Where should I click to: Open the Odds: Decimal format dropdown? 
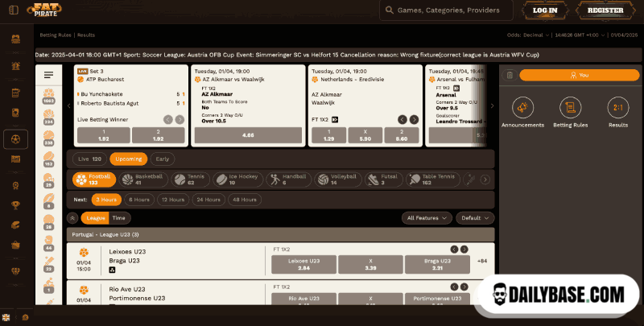click(x=528, y=35)
